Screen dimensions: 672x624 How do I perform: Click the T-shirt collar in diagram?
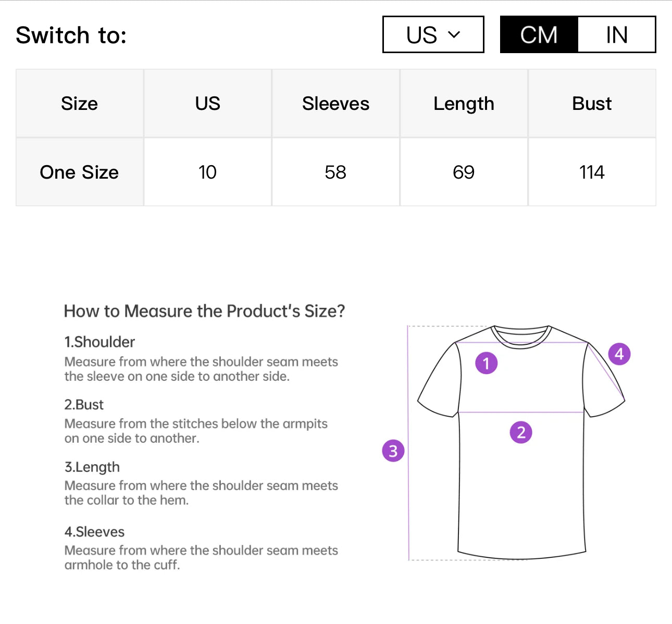521,336
